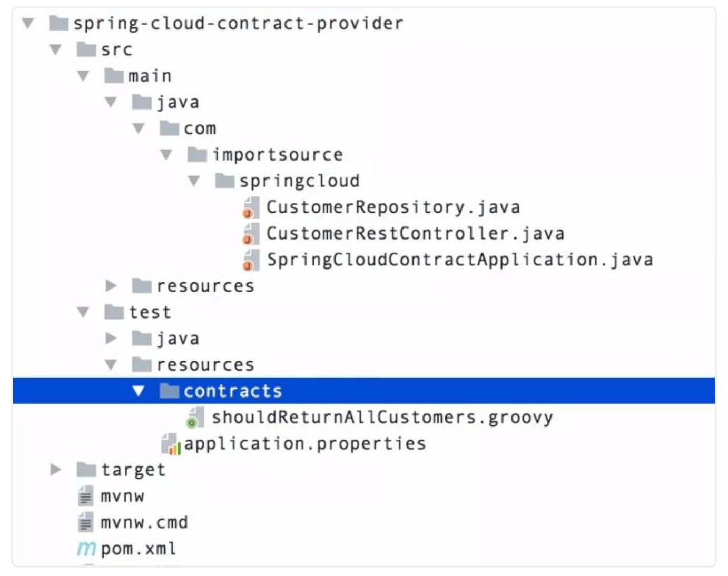Select the pom.xml file name

[138, 549]
